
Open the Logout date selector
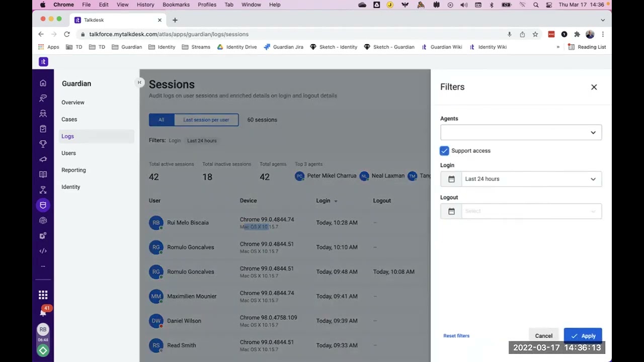521,211
